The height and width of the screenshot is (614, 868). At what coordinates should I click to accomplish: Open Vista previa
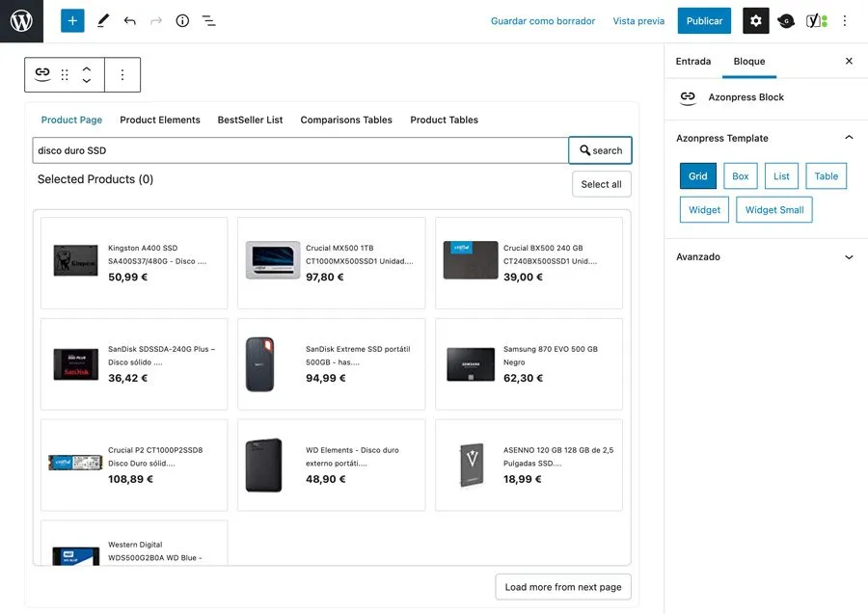(x=638, y=21)
